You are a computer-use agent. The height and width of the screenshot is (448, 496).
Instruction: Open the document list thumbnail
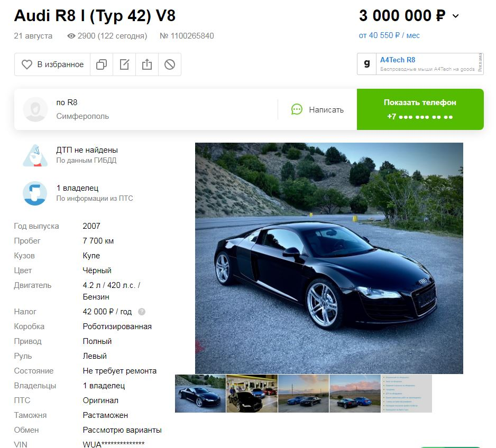point(407,394)
